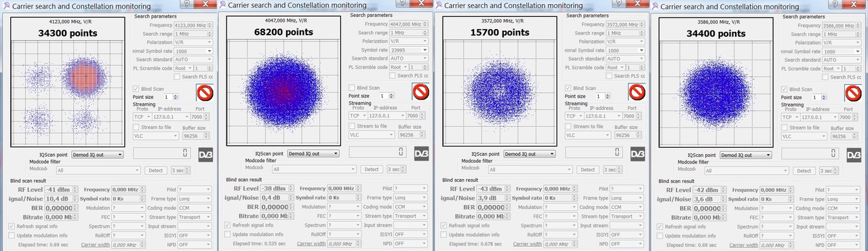Uncheck Refresh signal info in the 4123 MHz window

pos(12,226)
